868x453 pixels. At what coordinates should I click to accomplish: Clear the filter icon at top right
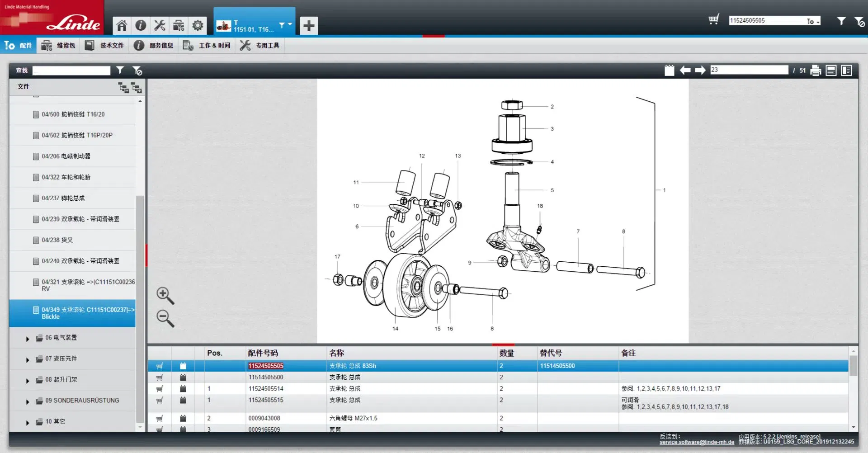click(859, 21)
